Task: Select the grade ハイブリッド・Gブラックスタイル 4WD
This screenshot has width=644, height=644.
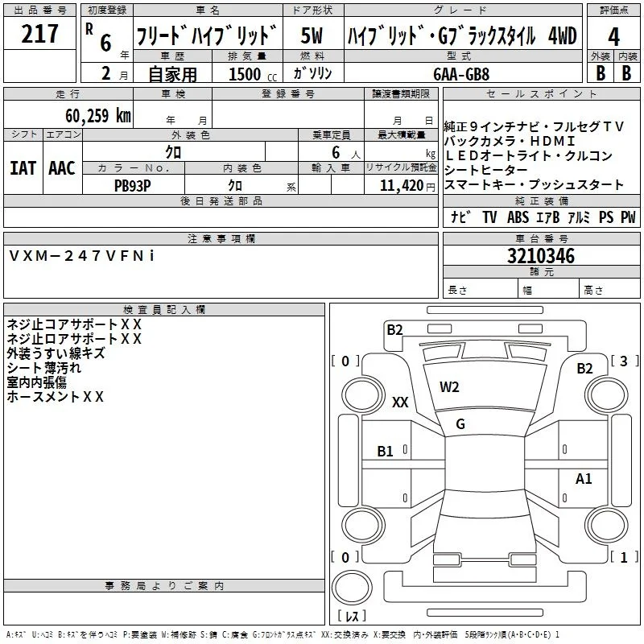Action: (x=462, y=35)
